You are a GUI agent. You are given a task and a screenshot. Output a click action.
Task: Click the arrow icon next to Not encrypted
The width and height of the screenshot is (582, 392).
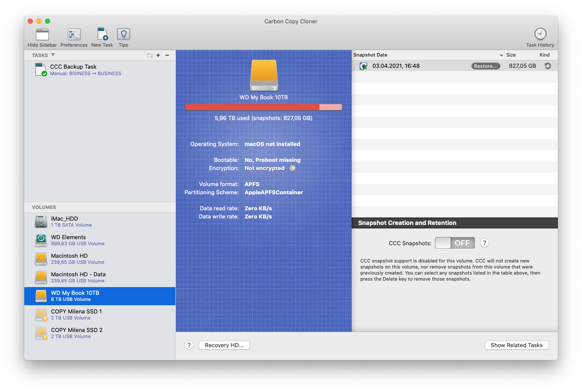(293, 168)
